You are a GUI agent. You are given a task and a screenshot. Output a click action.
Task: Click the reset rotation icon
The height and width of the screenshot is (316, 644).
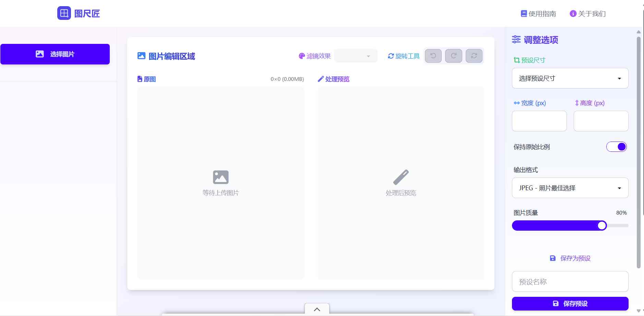474,56
